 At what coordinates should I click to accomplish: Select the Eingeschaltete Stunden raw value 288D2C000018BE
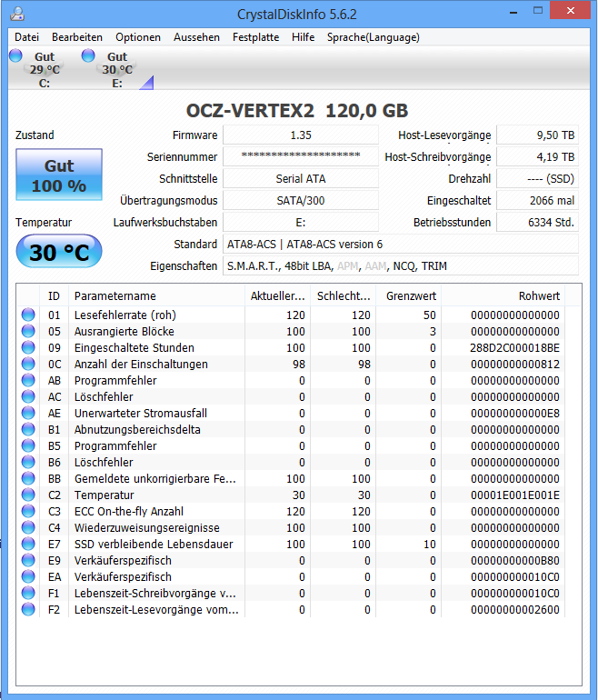(x=514, y=348)
